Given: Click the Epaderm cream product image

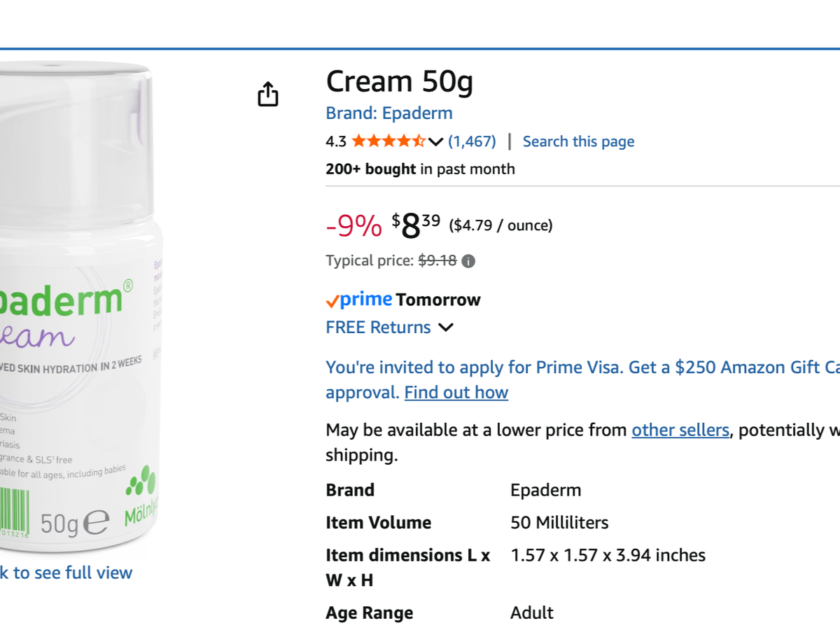Looking at the screenshot, I should (77, 301).
